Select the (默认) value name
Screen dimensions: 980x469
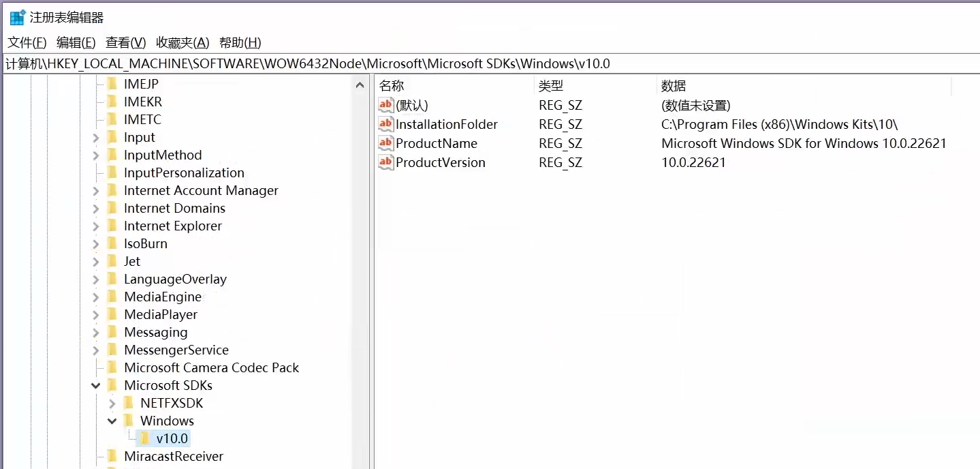coord(412,105)
